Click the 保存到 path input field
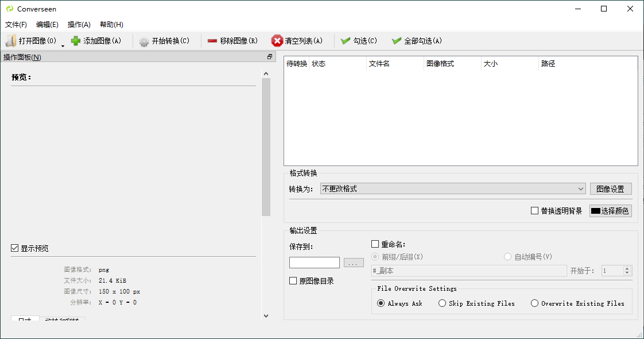This screenshot has height=339, width=644. point(315,263)
